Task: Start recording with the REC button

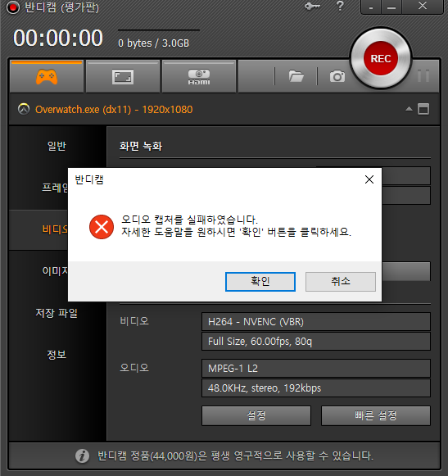Action: (x=381, y=58)
